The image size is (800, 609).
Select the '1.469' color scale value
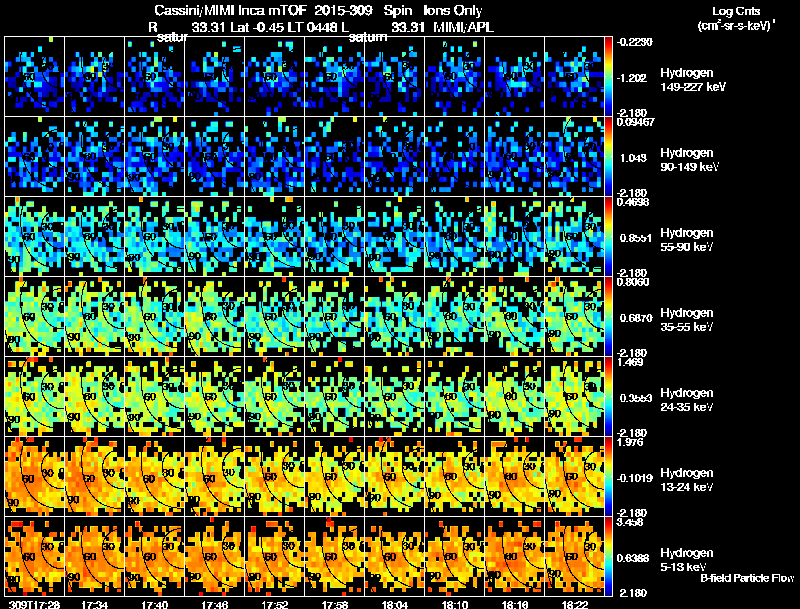coord(630,362)
